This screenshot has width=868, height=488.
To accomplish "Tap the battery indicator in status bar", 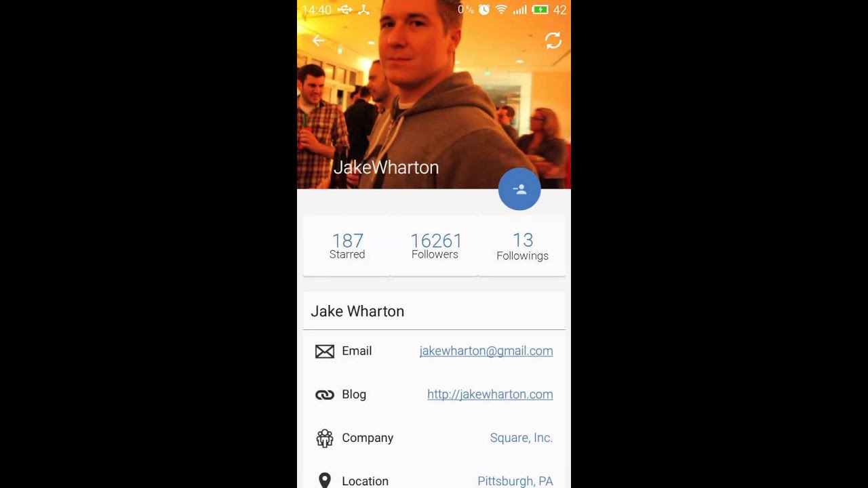I will [x=540, y=9].
